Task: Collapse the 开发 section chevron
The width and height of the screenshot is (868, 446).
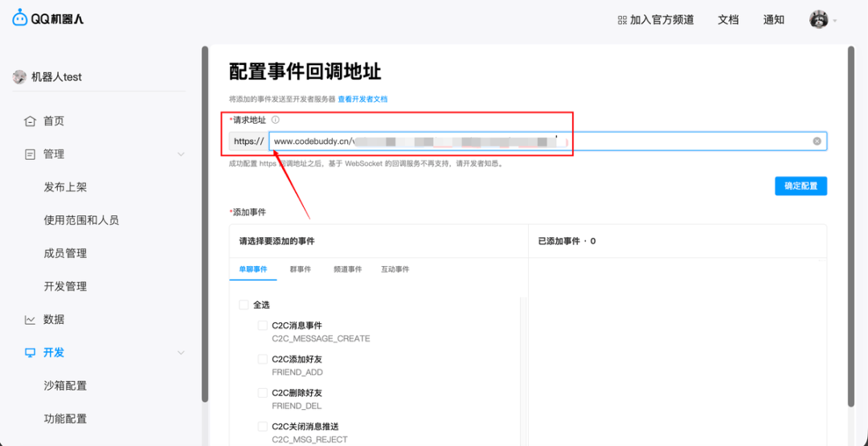Action: point(181,353)
